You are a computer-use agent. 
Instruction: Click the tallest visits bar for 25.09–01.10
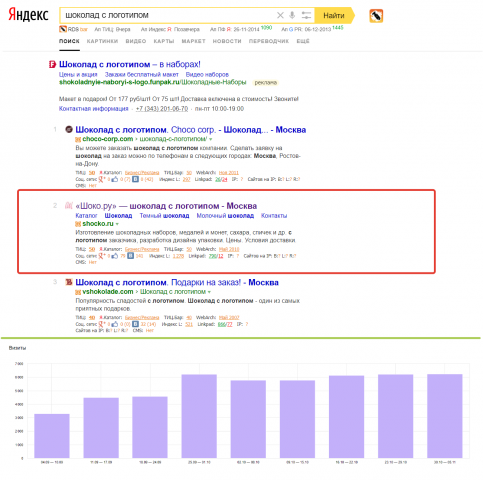pyautogui.click(x=199, y=416)
